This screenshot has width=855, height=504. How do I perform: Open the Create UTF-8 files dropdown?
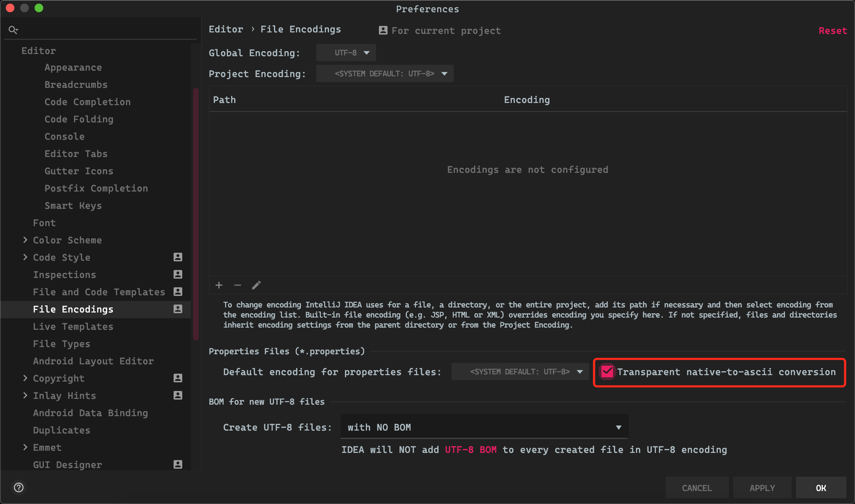click(x=484, y=427)
